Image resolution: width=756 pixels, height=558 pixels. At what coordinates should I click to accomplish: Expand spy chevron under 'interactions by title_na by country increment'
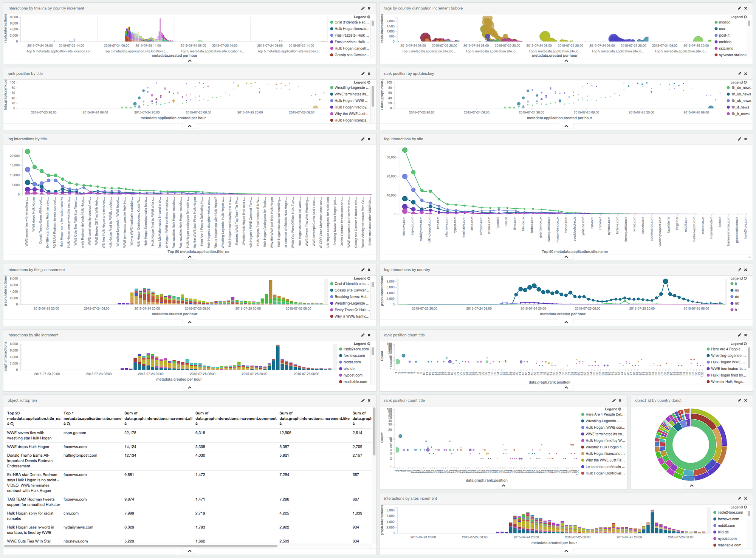pos(190,61)
